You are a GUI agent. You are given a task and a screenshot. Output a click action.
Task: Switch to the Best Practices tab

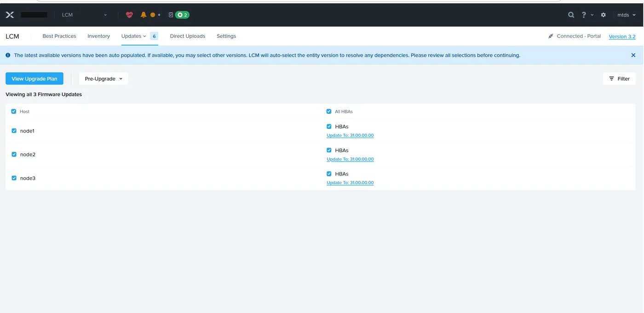(59, 36)
